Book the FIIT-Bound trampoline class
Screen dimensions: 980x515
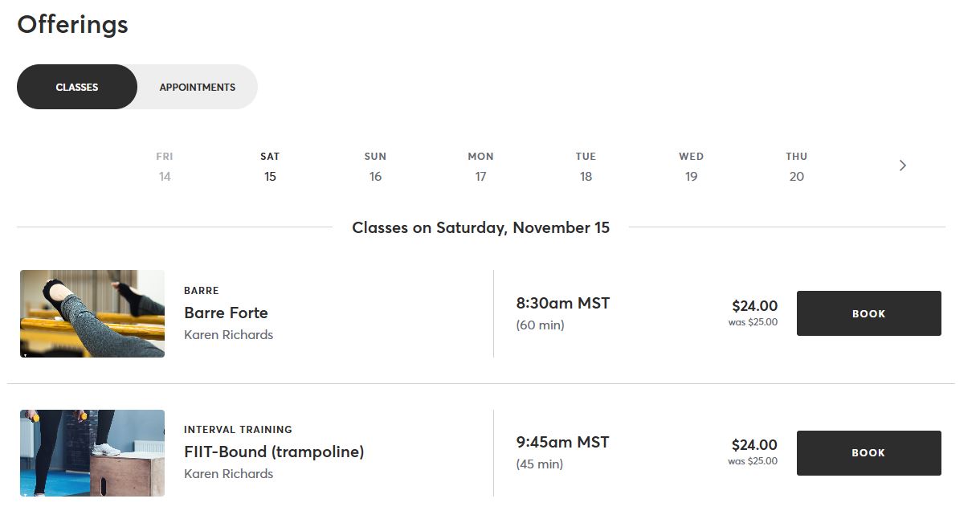(868, 453)
